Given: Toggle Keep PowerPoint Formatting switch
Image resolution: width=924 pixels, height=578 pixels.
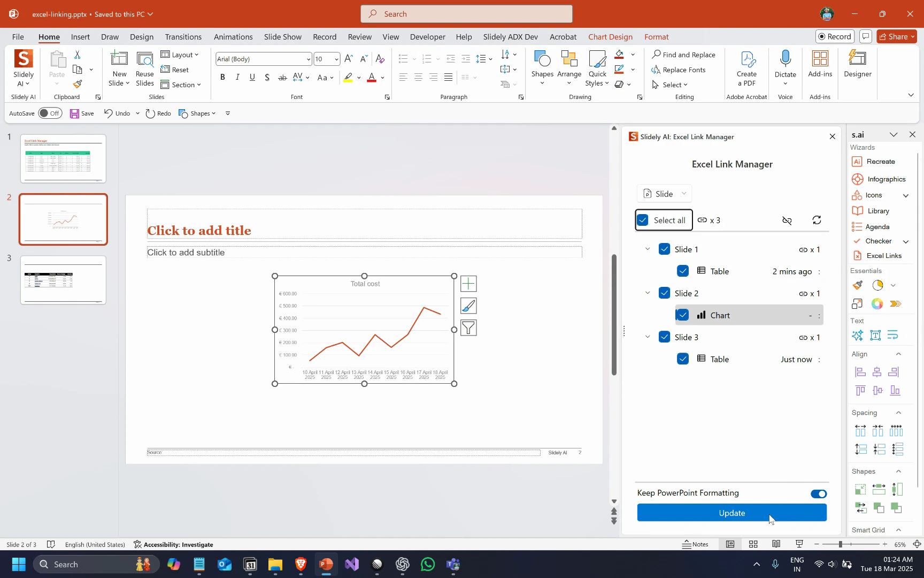Looking at the screenshot, I should point(818,493).
